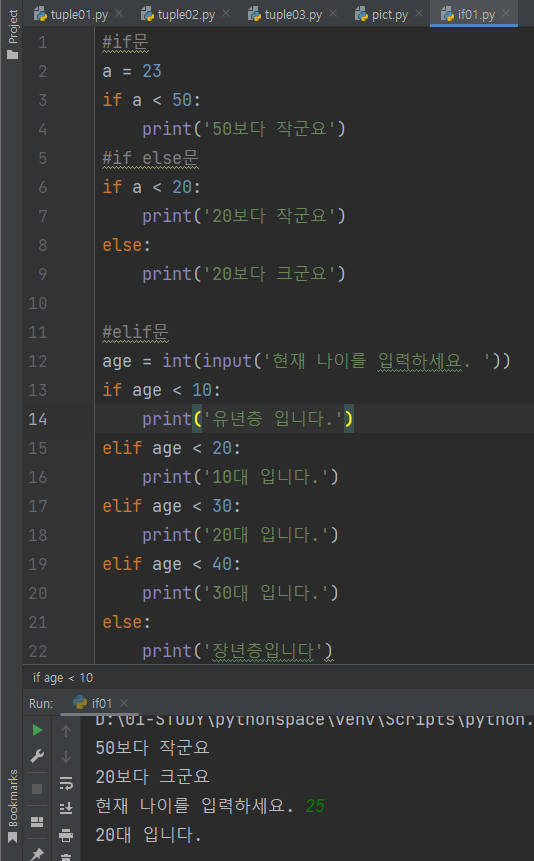Viewport: 534px width, 861px height.
Task: Click the down arrow in console toolbar
Action: 66,757
